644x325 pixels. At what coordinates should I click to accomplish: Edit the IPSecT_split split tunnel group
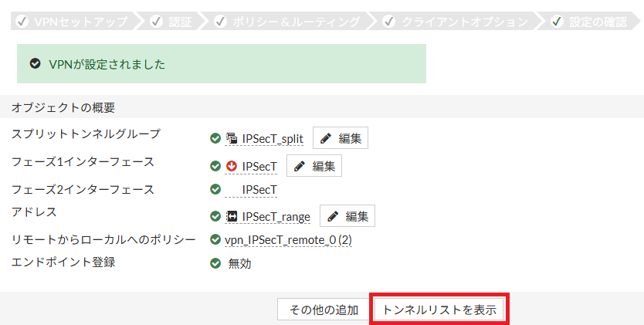(341, 138)
